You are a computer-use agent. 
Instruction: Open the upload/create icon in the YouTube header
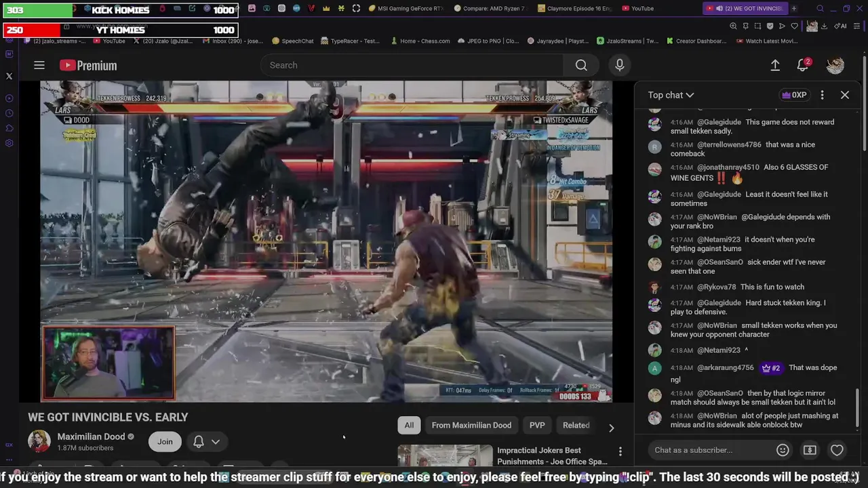coord(775,65)
